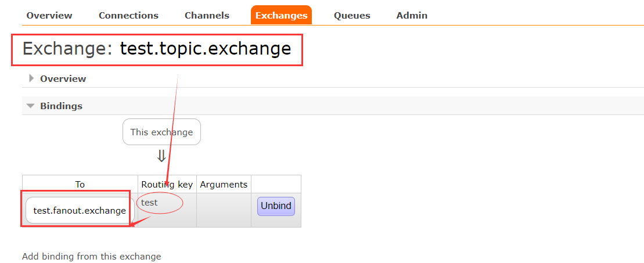Click the 'test' routing key cell

click(x=150, y=203)
